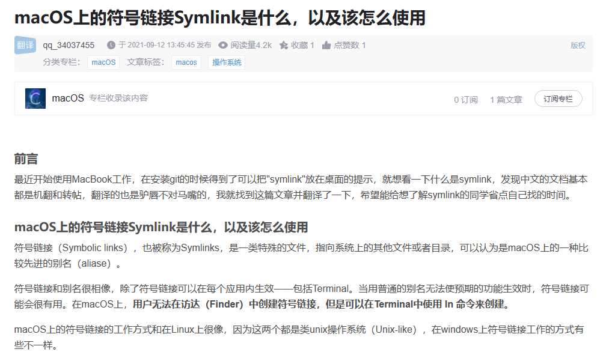Screen dimensions: 606x364
Task: Click the 文章标签 label
Action: click(x=145, y=62)
